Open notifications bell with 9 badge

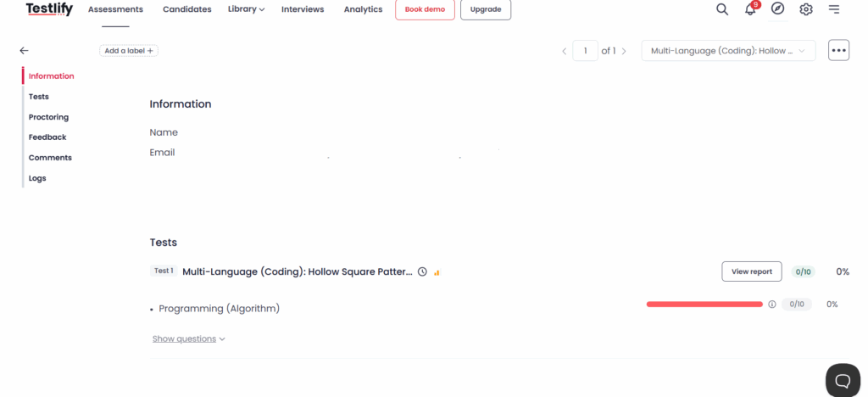click(x=751, y=8)
